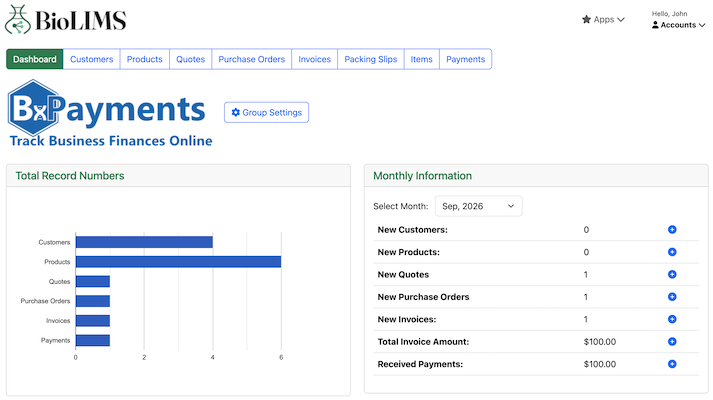Click the Hello, John greeting
The height and width of the screenshot is (400, 713).
[669, 14]
